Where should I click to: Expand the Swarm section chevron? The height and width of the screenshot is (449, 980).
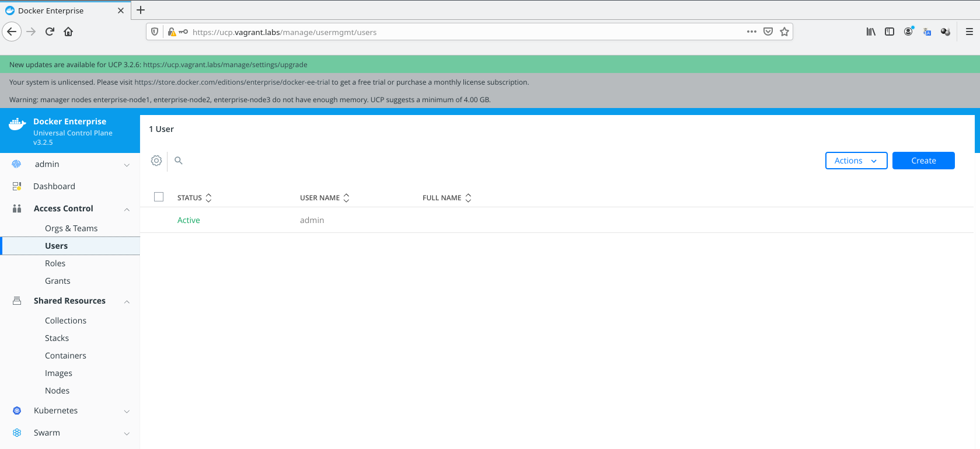(127, 433)
